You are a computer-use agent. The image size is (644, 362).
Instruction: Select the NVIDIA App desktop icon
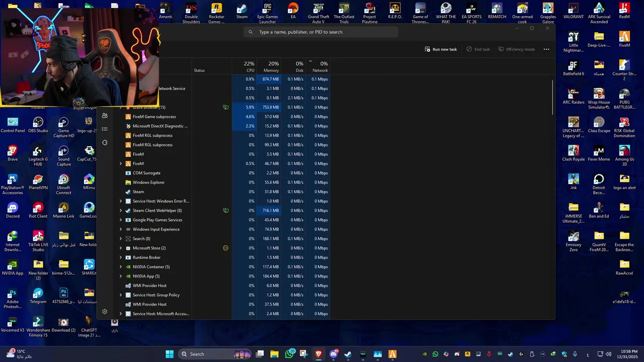(x=13, y=267)
